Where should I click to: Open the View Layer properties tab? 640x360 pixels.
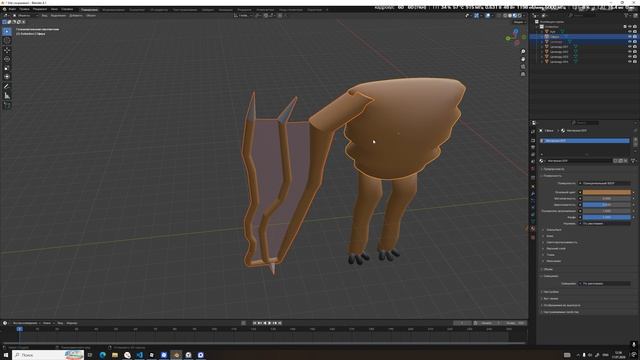pos(533,155)
